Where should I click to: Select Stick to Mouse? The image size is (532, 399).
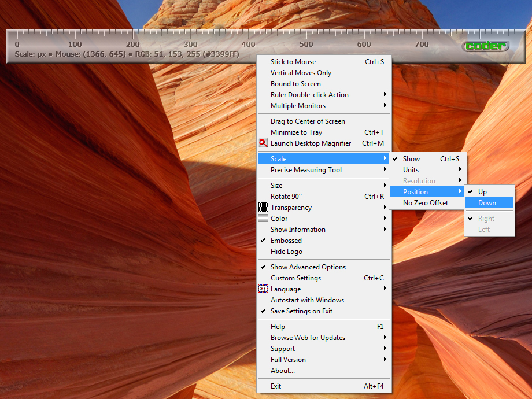coord(293,62)
